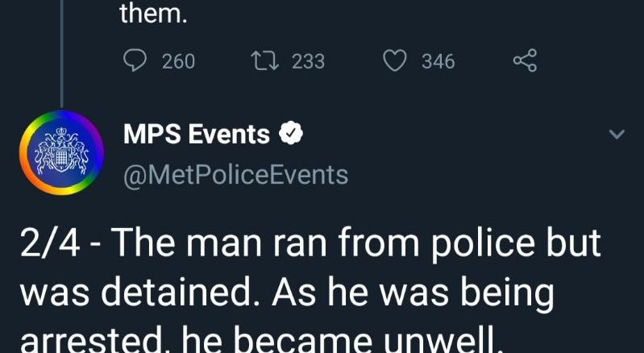Open the share icon menu
Viewport: 644px width, 353px height.
tap(525, 60)
